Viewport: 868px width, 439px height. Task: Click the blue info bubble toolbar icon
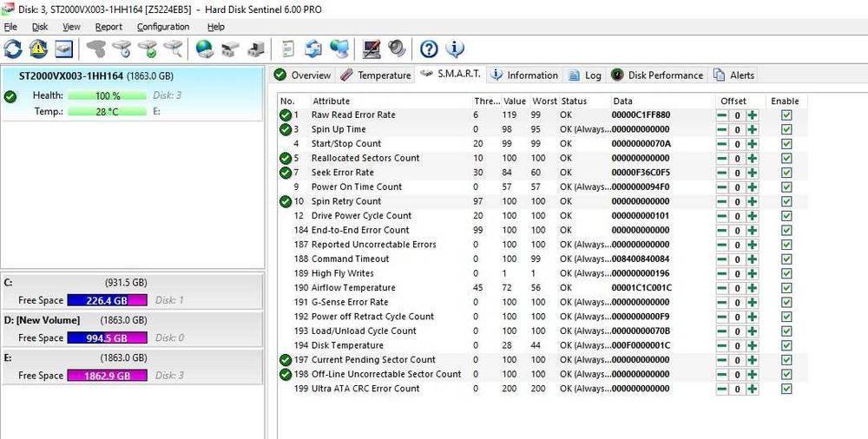click(x=455, y=49)
